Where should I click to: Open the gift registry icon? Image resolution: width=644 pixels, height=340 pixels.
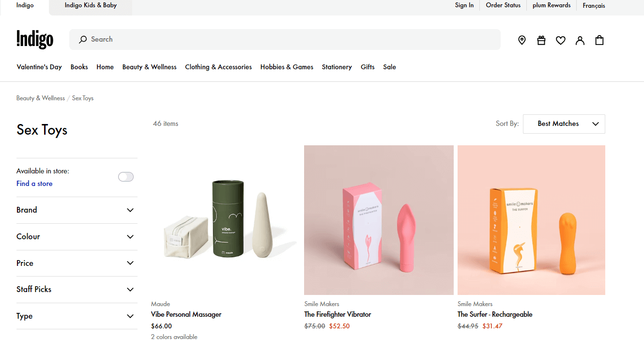(x=541, y=40)
